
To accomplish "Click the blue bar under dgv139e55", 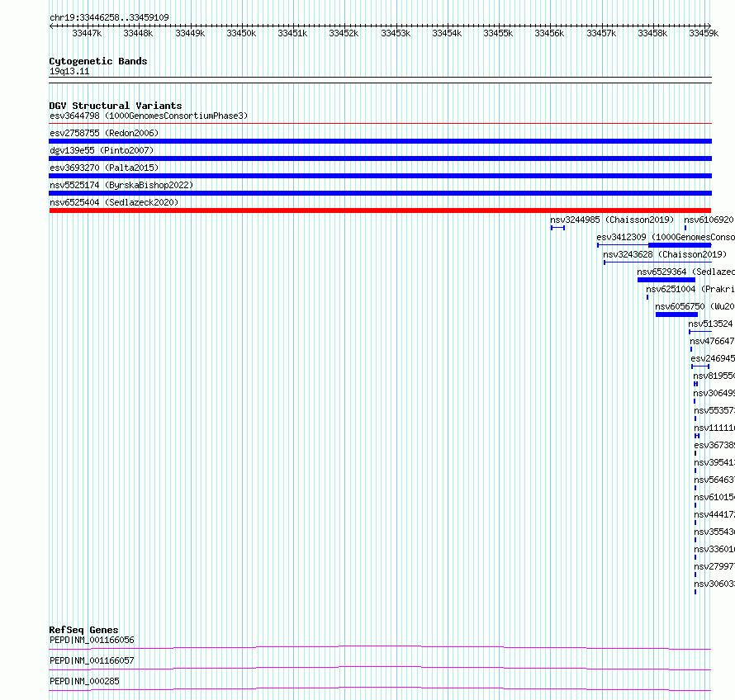I will [x=380, y=158].
